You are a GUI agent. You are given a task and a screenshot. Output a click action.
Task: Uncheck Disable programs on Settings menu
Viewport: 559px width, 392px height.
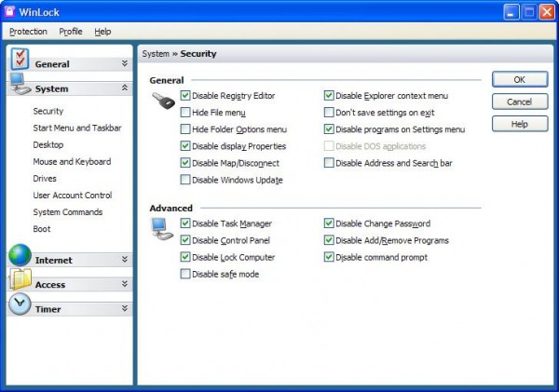pos(329,129)
